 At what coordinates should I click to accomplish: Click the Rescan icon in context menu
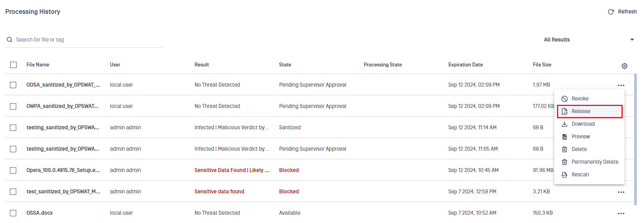(565, 175)
